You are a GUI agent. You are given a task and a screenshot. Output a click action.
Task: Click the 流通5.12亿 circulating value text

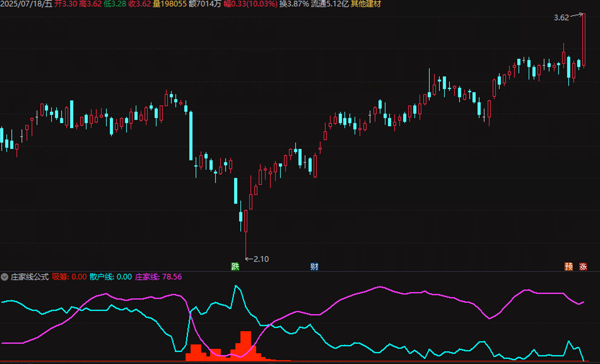tap(330, 4)
